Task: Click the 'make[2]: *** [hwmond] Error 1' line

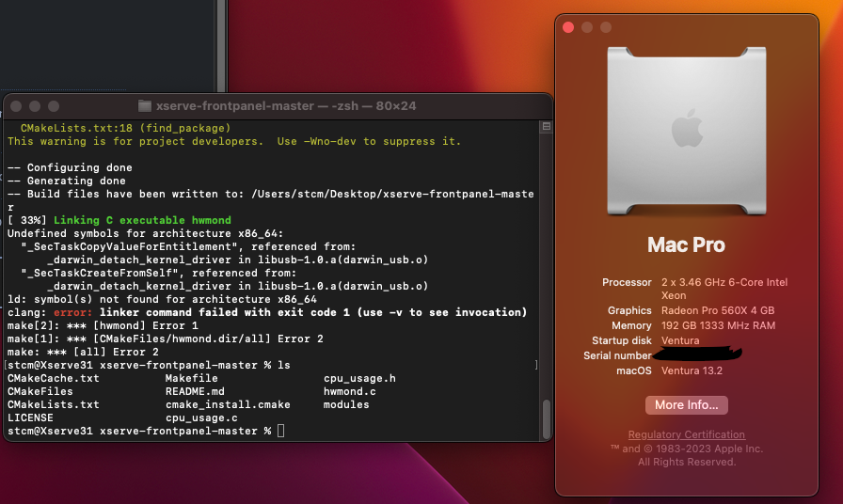Action: [103, 325]
